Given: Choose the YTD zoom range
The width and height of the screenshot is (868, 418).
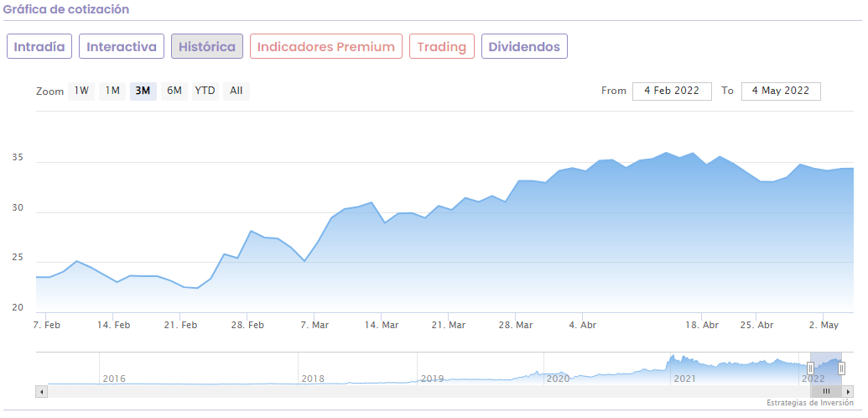Looking at the screenshot, I should [205, 91].
